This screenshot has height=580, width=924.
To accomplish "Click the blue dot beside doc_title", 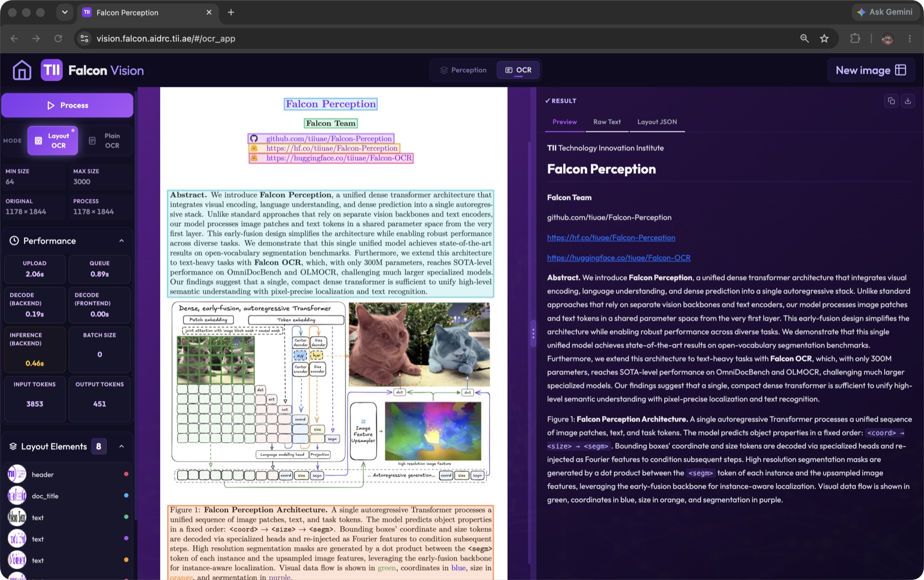I will [126, 495].
